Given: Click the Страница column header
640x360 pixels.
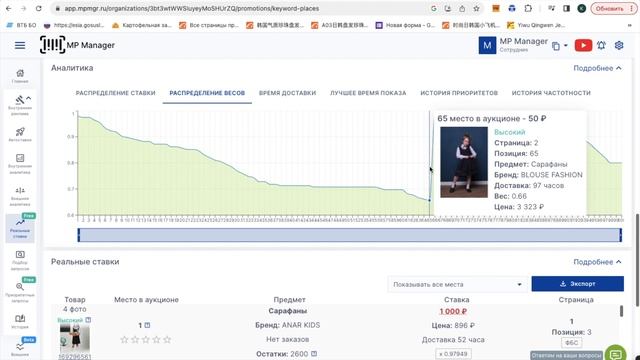Looking at the screenshot, I should [576, 300].
